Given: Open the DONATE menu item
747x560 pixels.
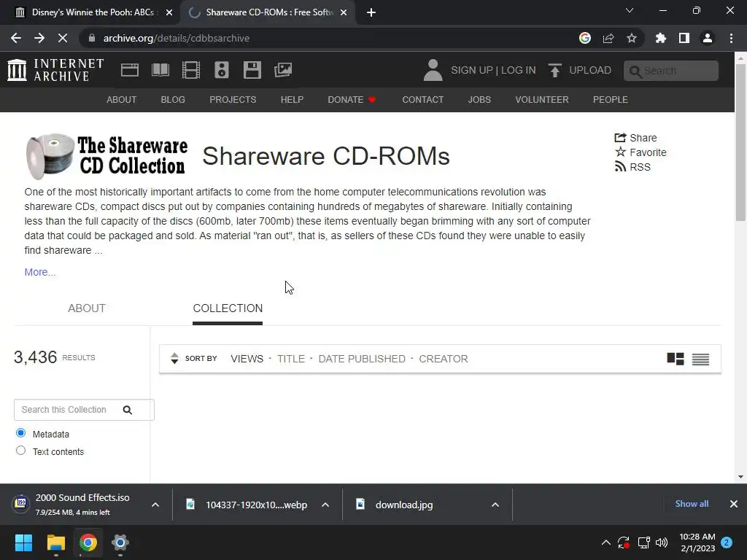Looking at the screenshot, I should click(352, 99).
